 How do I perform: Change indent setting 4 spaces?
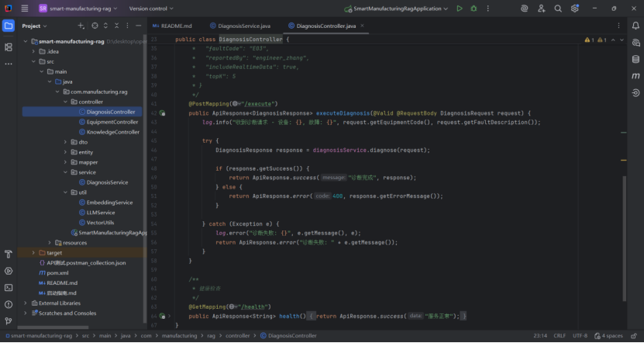(608, 335)
